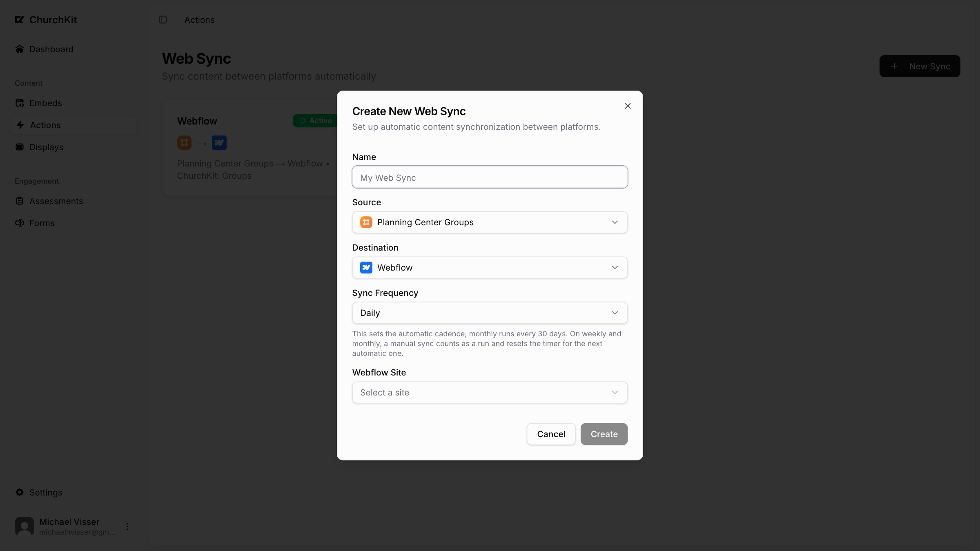Viewport: 980px width, 551px height.
Task: Click the Create button
Action: point(604,434)
